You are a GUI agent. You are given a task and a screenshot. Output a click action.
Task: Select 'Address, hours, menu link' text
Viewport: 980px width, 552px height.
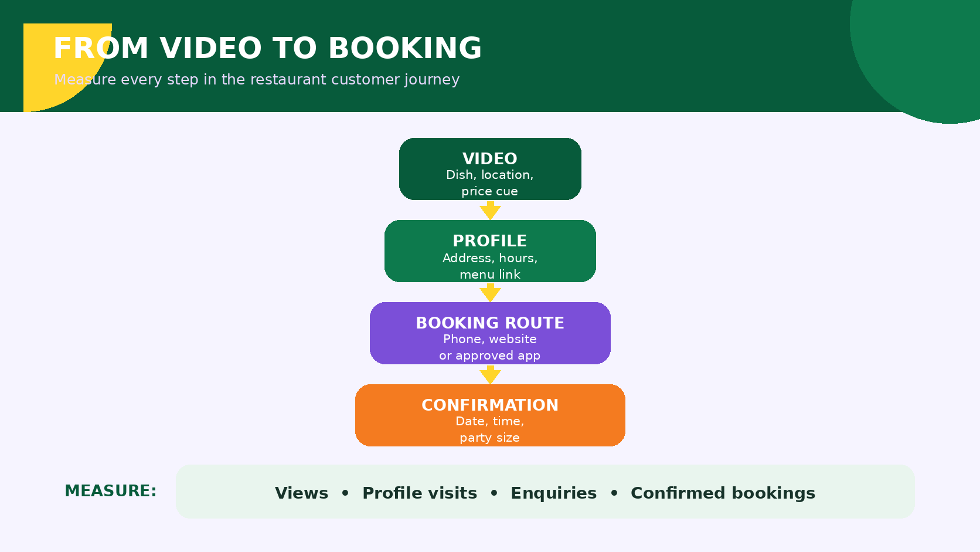click(490, 266)
